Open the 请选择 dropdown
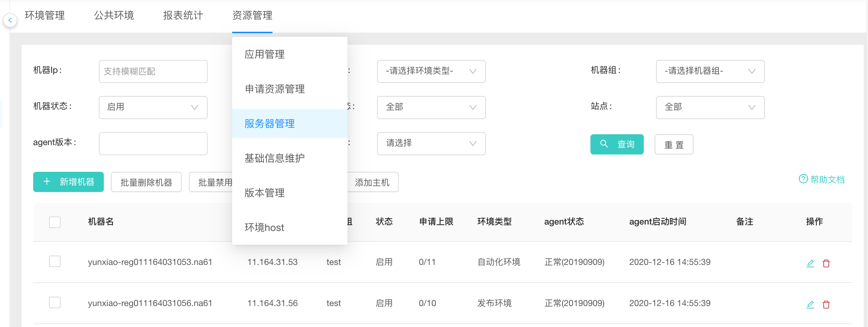Image resolution: width=868 pixels, height=327 pixels. click(431, 143)
